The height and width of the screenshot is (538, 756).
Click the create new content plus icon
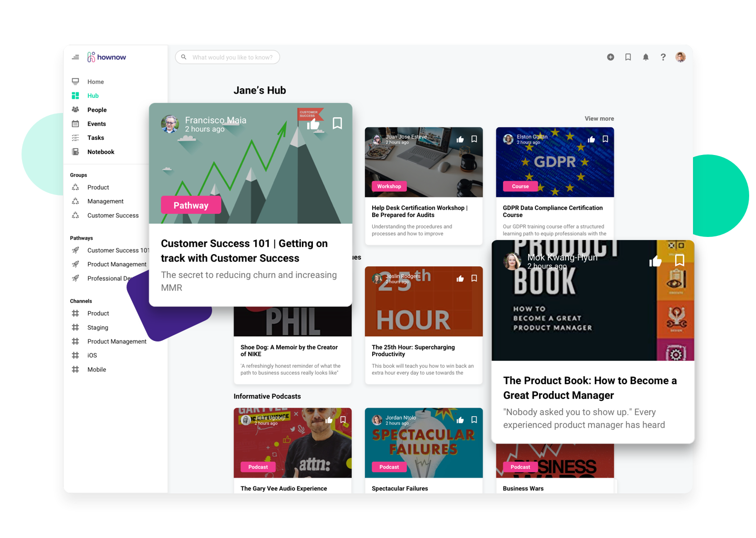(611, 57)
